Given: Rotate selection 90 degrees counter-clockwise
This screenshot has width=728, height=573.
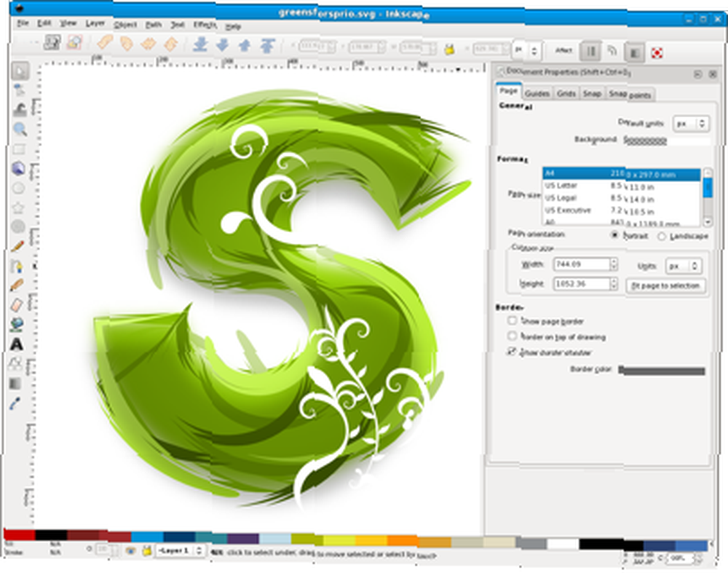Looking at the screenshot, I should click(105, 43).
